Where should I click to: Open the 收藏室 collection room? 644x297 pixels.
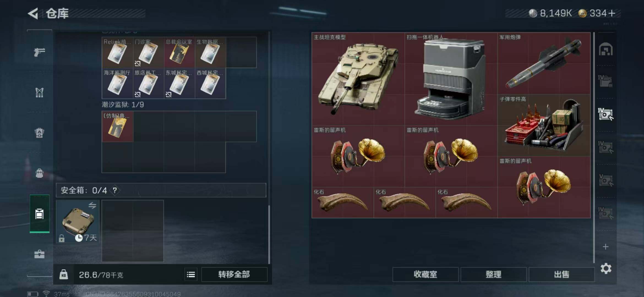425,274
